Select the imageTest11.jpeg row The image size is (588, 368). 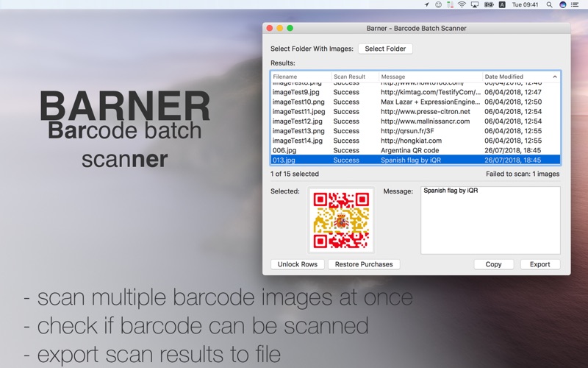415,112
